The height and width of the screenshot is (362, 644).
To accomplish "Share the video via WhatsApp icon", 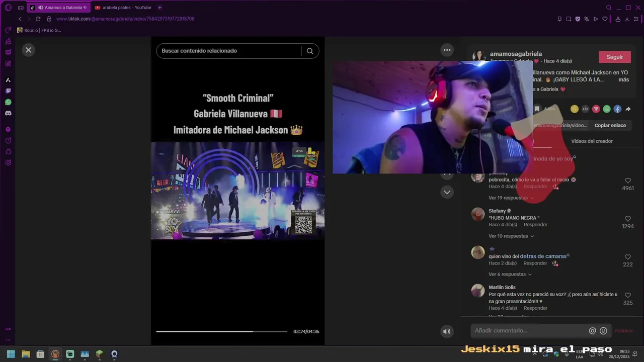I will 607,109.
